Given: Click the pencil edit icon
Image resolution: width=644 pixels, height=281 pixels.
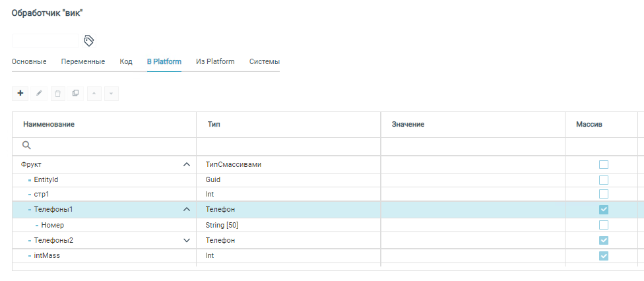Looking at the screenshot, I should point(39,94).
